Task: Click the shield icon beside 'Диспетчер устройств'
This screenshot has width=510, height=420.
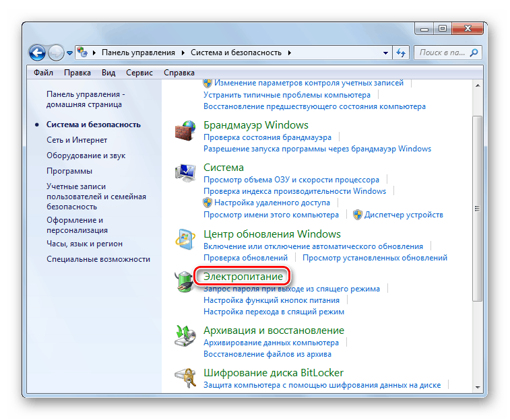Action: pos(358,215)
